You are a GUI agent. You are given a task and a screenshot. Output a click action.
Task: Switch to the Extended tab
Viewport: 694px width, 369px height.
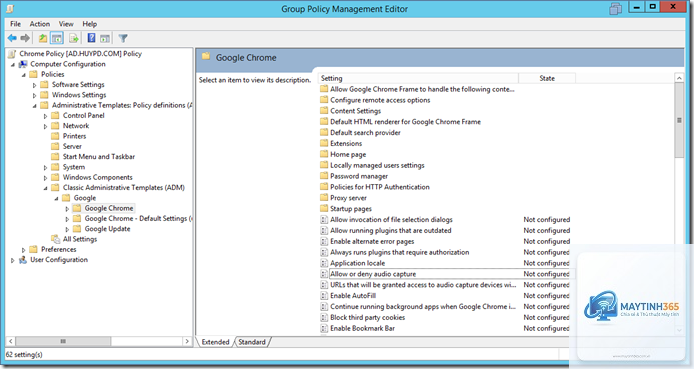click(216, 342)
